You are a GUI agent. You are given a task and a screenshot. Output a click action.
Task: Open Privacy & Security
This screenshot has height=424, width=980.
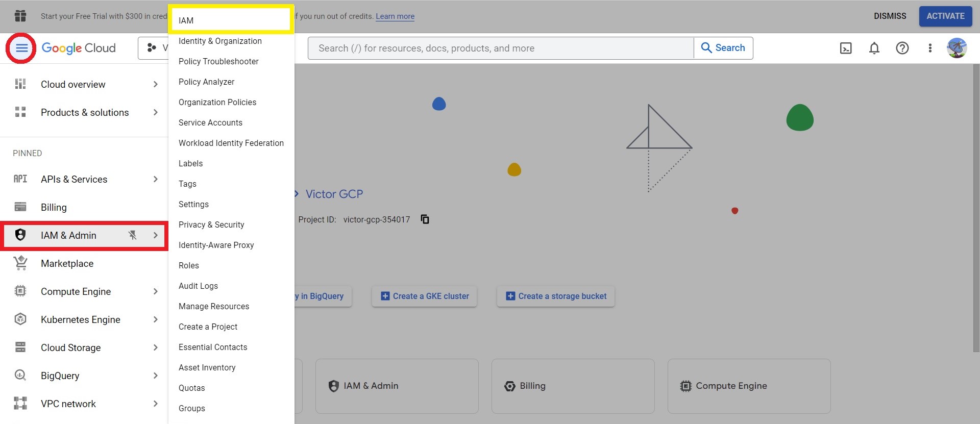click(x=231, y=225)
